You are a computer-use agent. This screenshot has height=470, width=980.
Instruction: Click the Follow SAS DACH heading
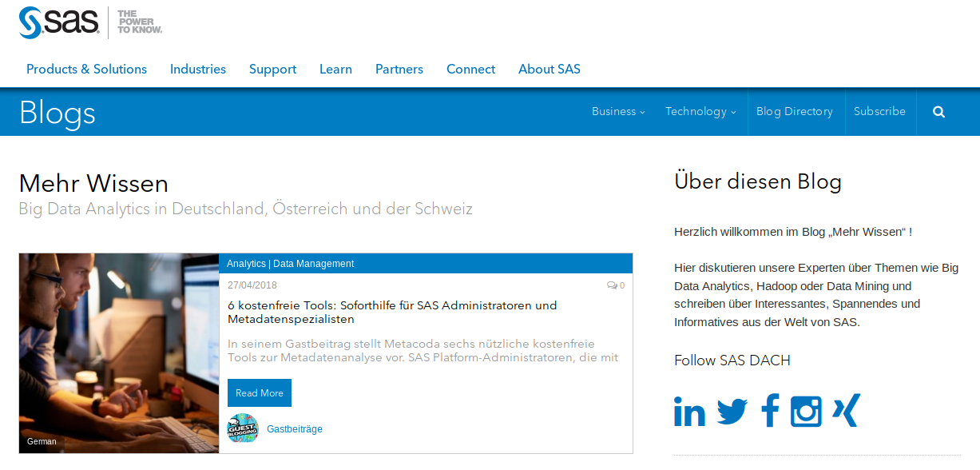[732, 360]
